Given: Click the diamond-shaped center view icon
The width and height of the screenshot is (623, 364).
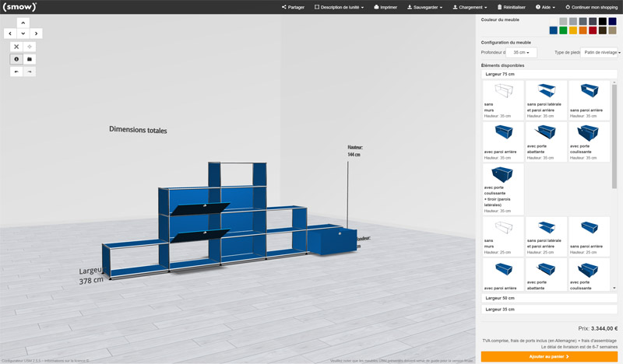Looking at the screenshot, I should (30, 47).
